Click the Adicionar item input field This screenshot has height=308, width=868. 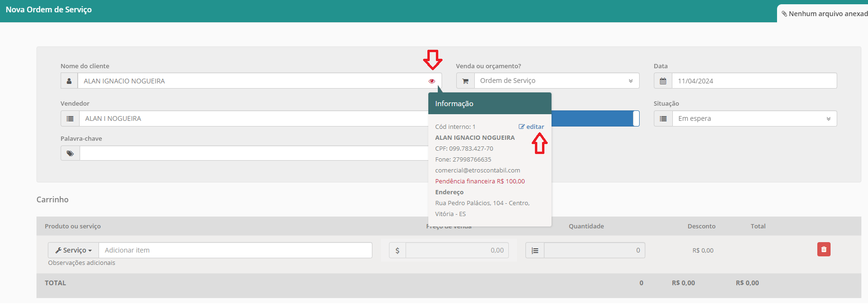pos(235,250)
